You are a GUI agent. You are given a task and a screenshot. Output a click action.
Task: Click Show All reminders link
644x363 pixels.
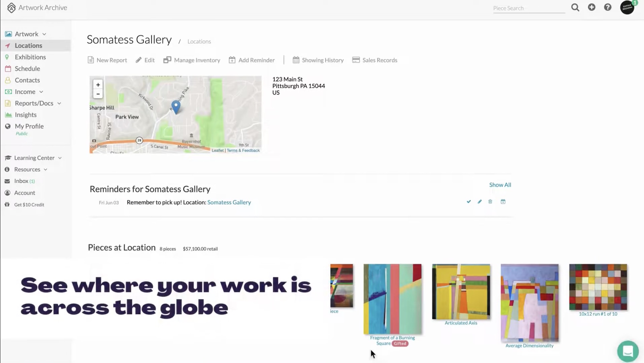[x=500, y=185]
